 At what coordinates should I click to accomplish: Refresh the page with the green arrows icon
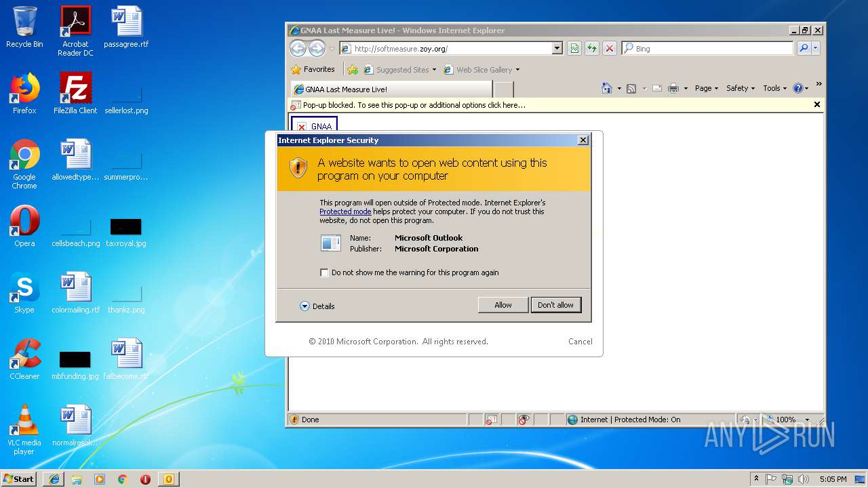click(x=592, y=49)
